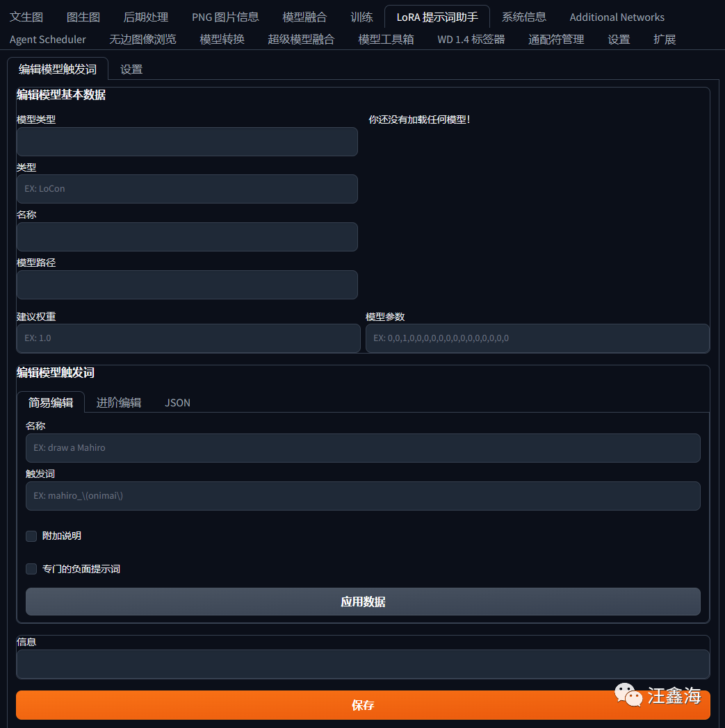Click the 你还没有加载任何模型! message
The image size is (725, 728).
(419, 119)
